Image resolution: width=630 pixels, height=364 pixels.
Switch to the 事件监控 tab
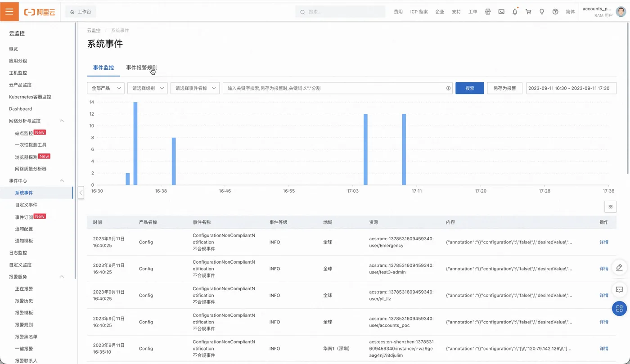tap(103, 68)
